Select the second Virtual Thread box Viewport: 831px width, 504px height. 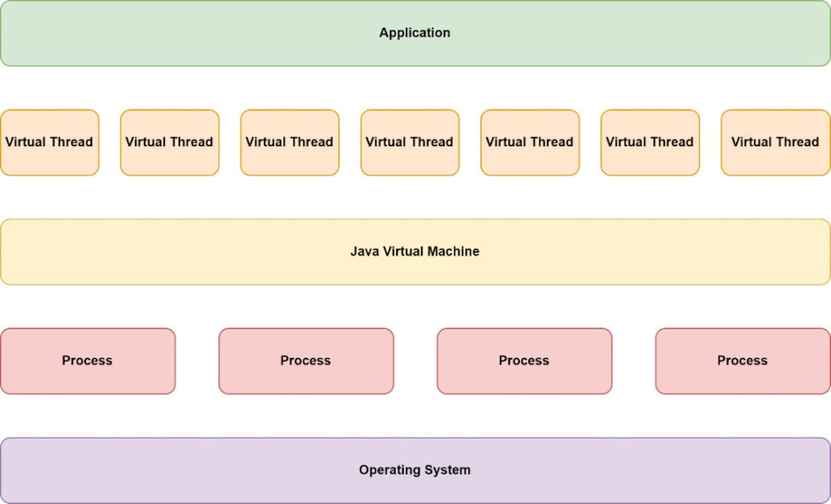tap(170, 142)
